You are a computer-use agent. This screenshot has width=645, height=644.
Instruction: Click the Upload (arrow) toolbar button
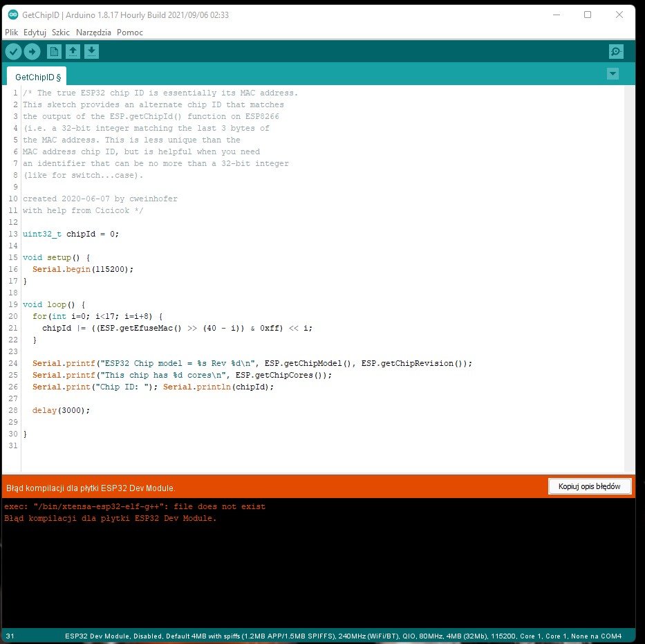tap(32, 52)
